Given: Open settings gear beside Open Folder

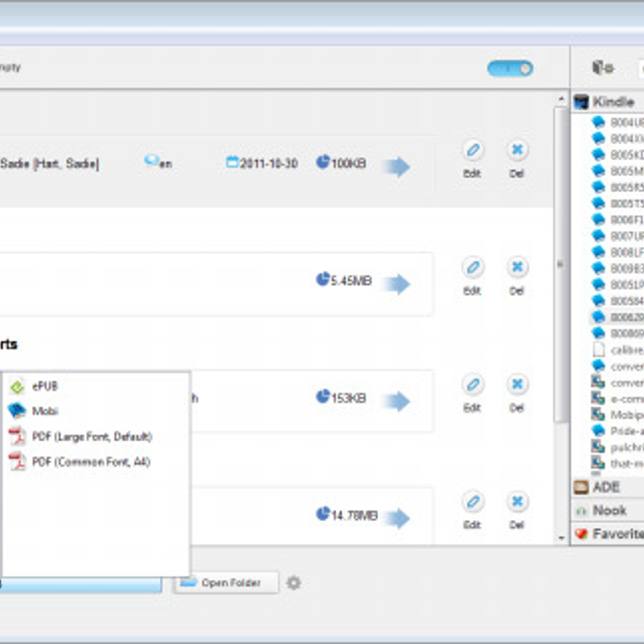Looking at the screenshot, I should pos(293,582).
